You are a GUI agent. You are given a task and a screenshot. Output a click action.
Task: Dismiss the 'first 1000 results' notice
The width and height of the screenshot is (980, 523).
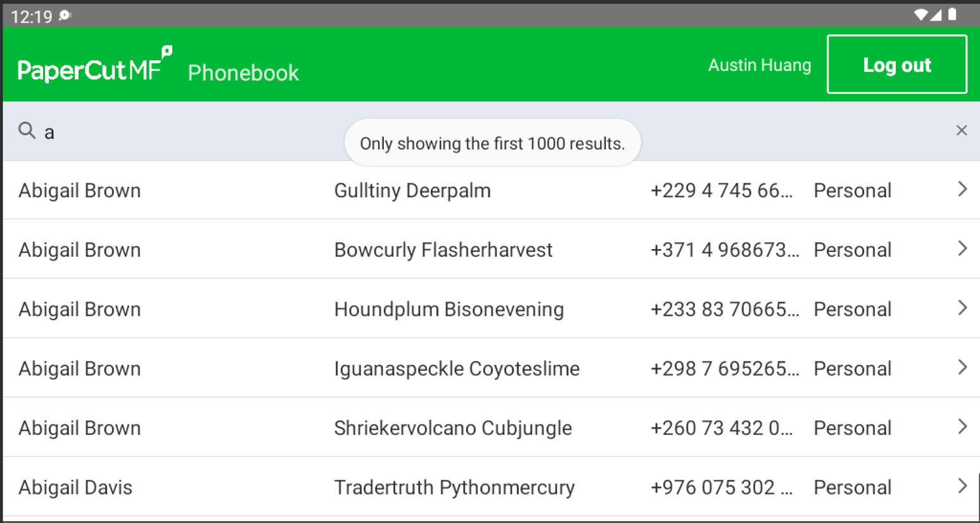click(x=492, y=143)
